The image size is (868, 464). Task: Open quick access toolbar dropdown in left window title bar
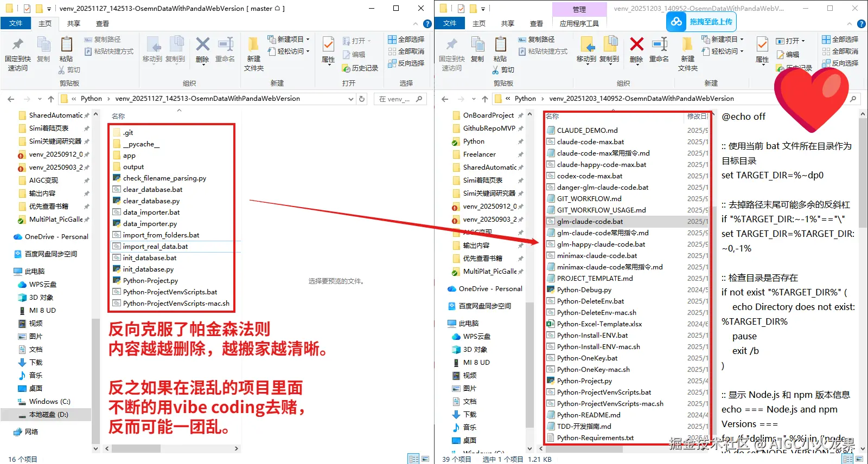tap(49, 9)
